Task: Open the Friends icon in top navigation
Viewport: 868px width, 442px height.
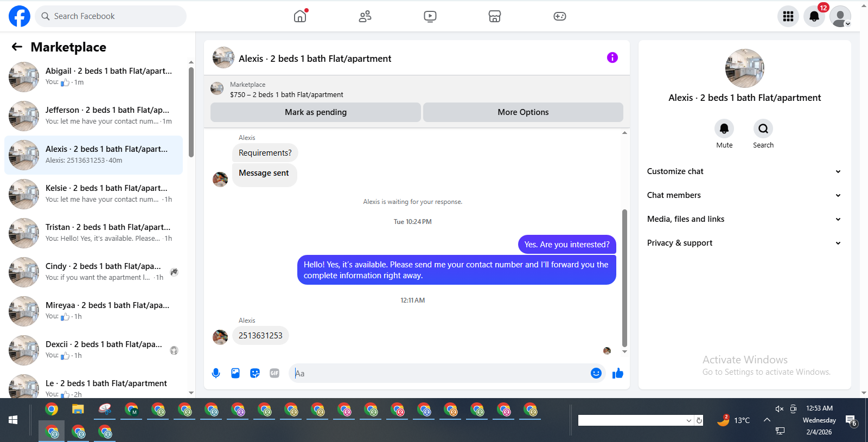Action: pyautogui.click(x=365, y=16)
